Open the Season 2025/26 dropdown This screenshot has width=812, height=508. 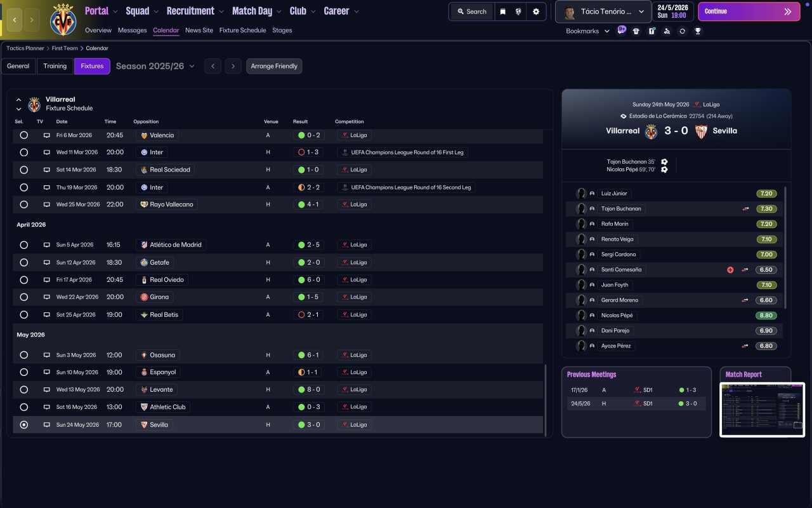(x=155, y=66)
